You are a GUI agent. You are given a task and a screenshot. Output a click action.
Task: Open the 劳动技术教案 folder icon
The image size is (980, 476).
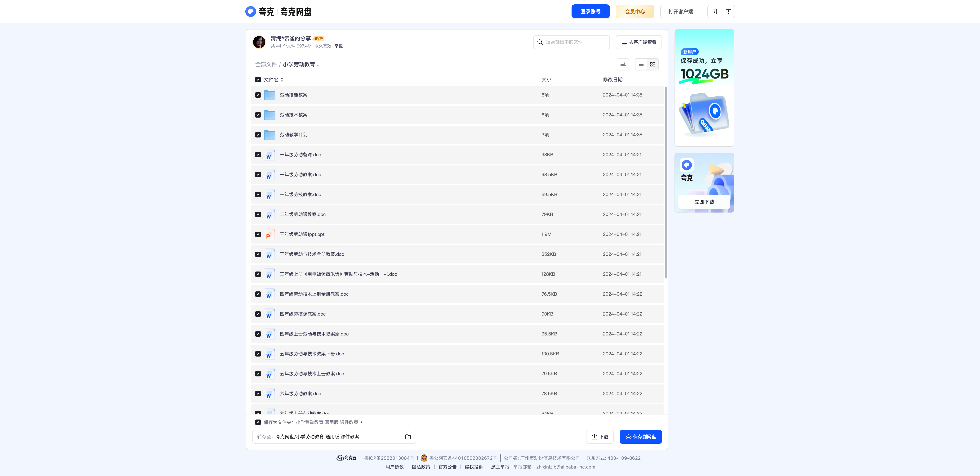[x=270, y=115]
